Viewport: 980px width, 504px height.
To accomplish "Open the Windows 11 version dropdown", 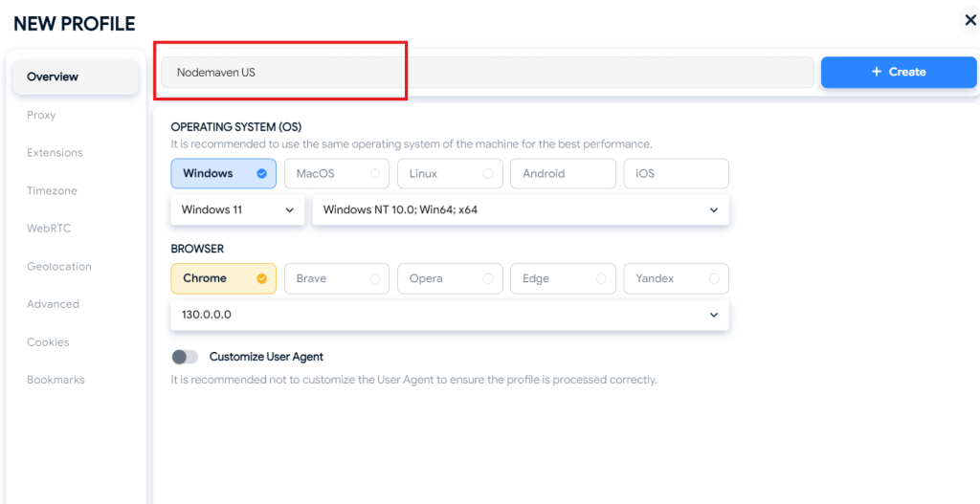I will [x=236, y=209].
